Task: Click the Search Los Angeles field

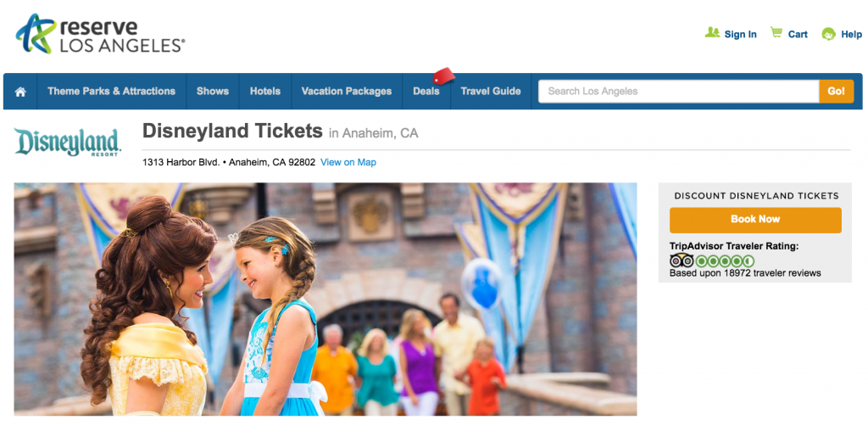Action: pos(679,92)
